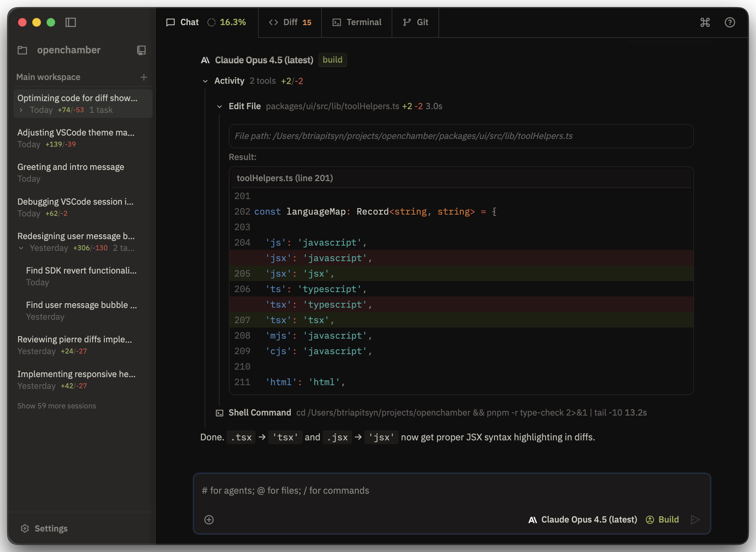Open Greeting and intro message session

click(x=83, y=172)
